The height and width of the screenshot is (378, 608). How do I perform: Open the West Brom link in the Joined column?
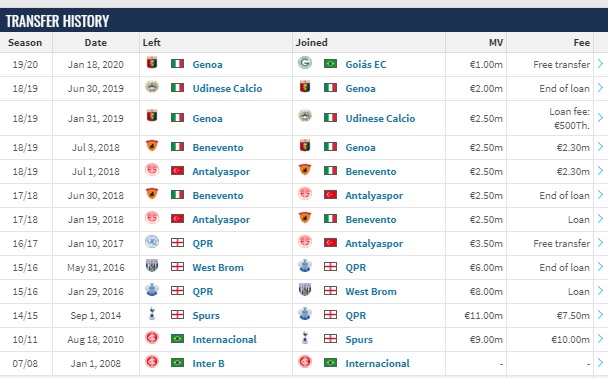[371, 292]
